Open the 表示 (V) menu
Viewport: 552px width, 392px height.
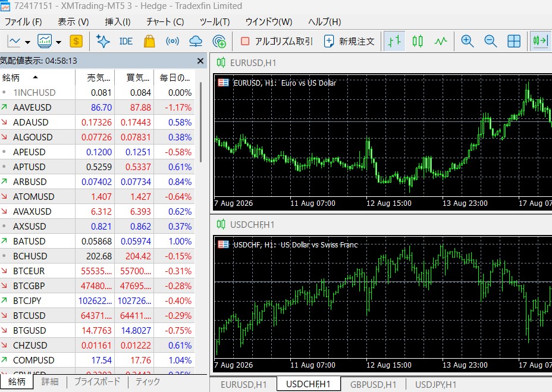click(x=73, y=22)
